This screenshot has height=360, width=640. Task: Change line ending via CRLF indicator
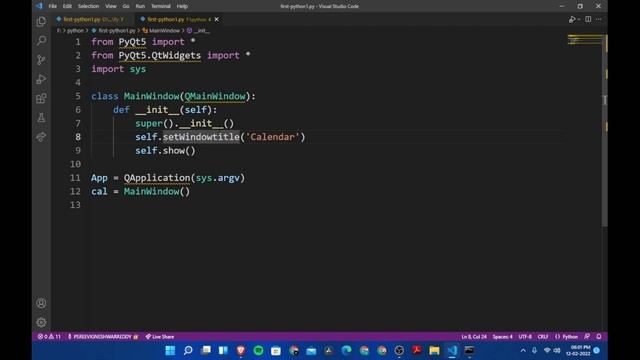(x=543, y=337)
